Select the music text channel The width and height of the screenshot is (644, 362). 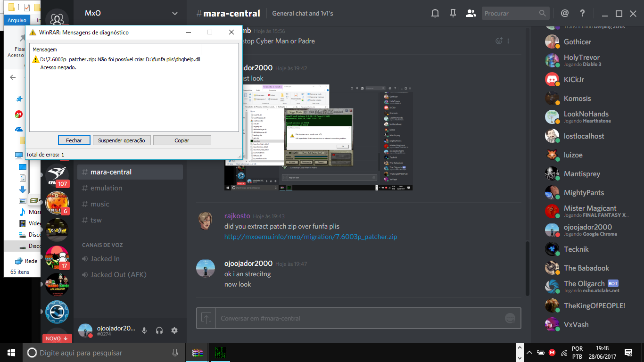pos(99,204)
